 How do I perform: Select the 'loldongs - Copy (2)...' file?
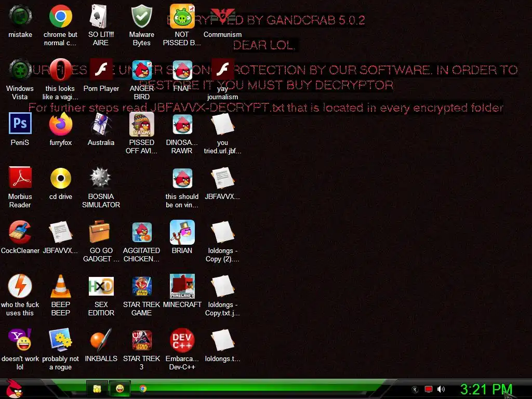coord(222,232)
